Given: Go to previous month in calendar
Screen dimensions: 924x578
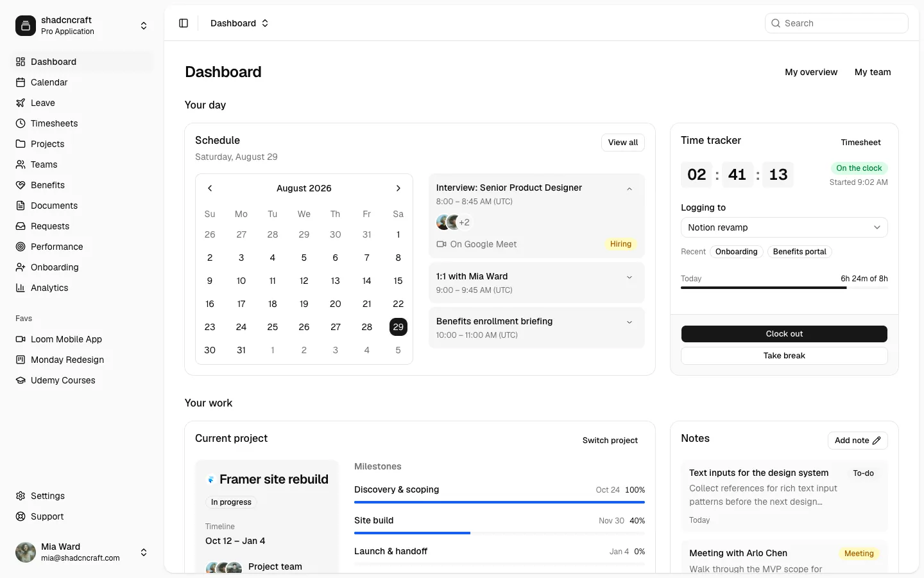Looking at the screenshot, I should tap(210, 188).
